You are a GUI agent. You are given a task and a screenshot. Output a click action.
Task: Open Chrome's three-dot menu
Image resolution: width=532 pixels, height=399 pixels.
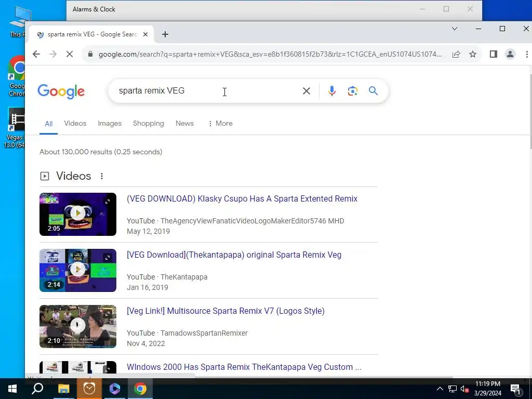pos(527,54)
